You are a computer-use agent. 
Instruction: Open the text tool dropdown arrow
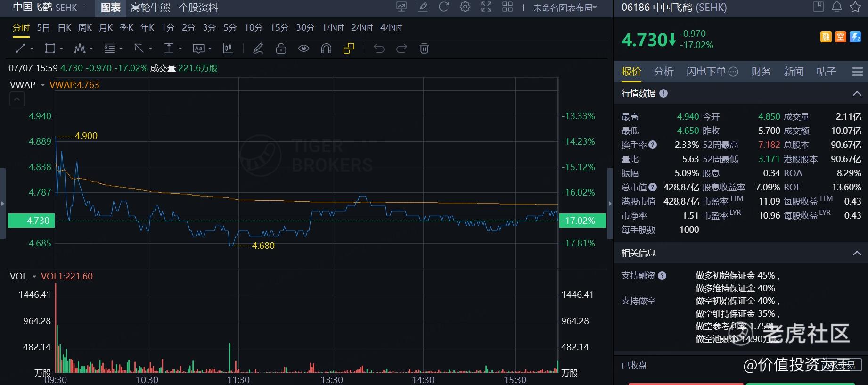[210, 49]
